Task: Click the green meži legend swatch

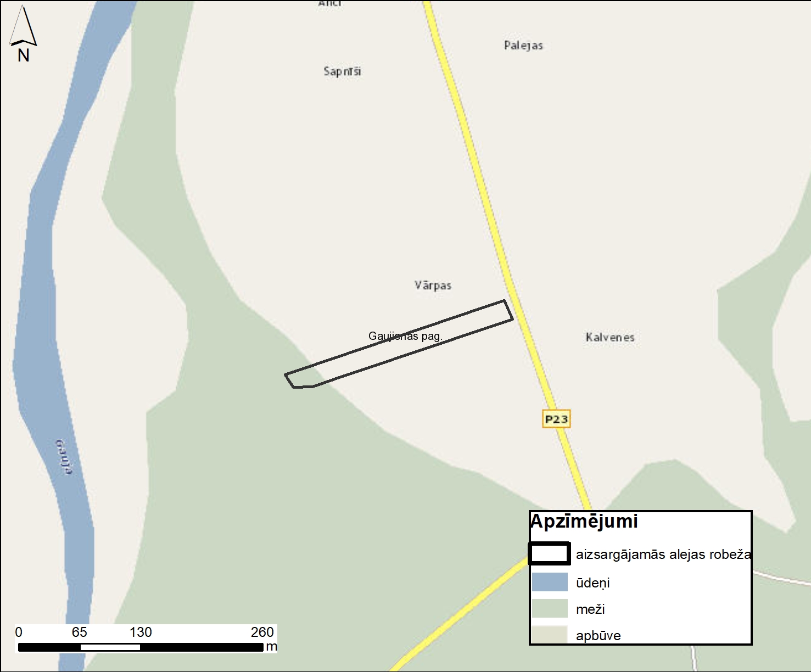Action: [549, 608]
